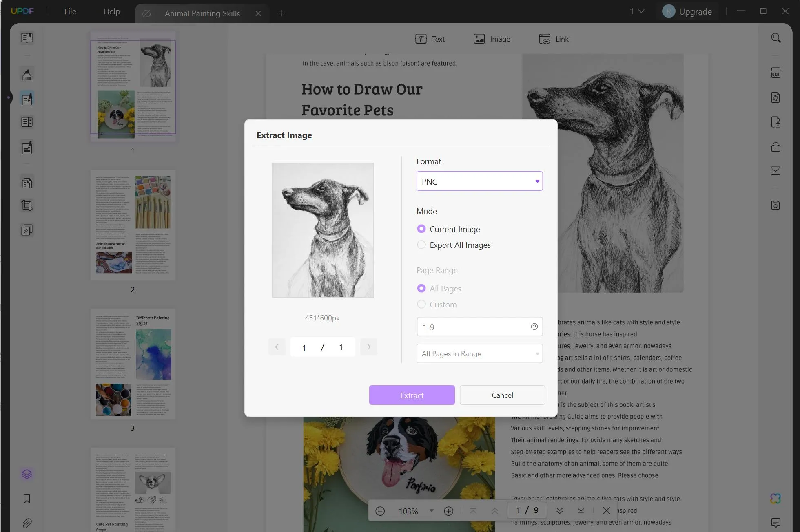Select page 3 thumbnail

click(x=133, y=364)
